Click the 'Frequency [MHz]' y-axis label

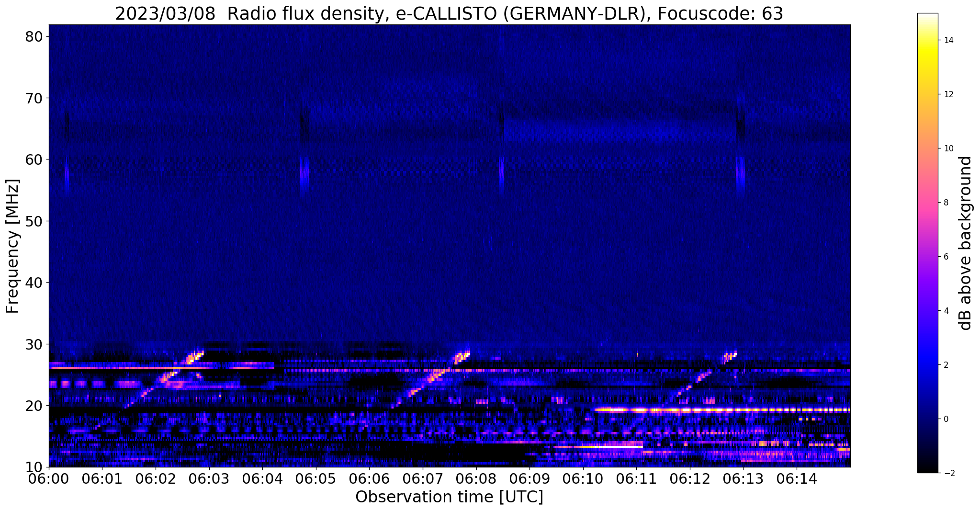point(13,246)
